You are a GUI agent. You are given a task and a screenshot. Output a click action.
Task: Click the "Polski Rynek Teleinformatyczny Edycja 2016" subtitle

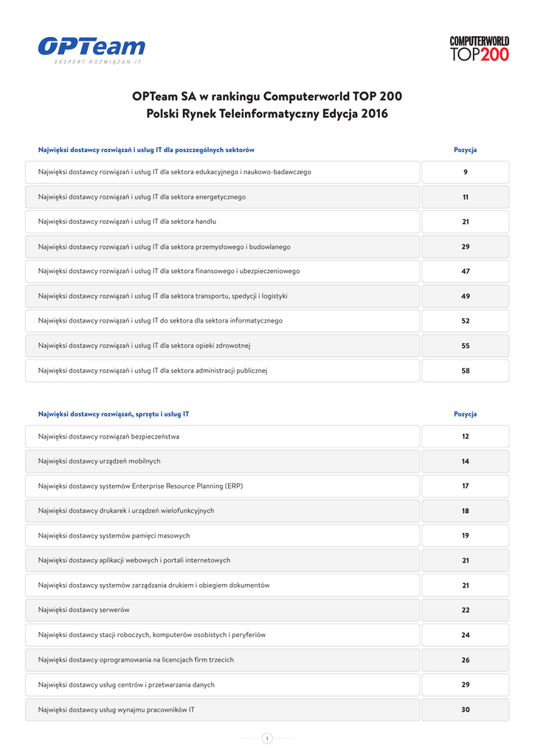tap(267, 114)
